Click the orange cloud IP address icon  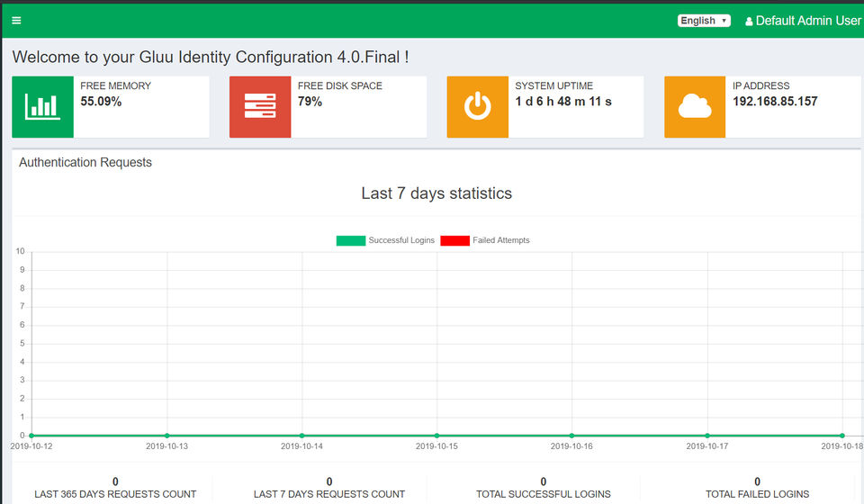(x=695, y=107)
